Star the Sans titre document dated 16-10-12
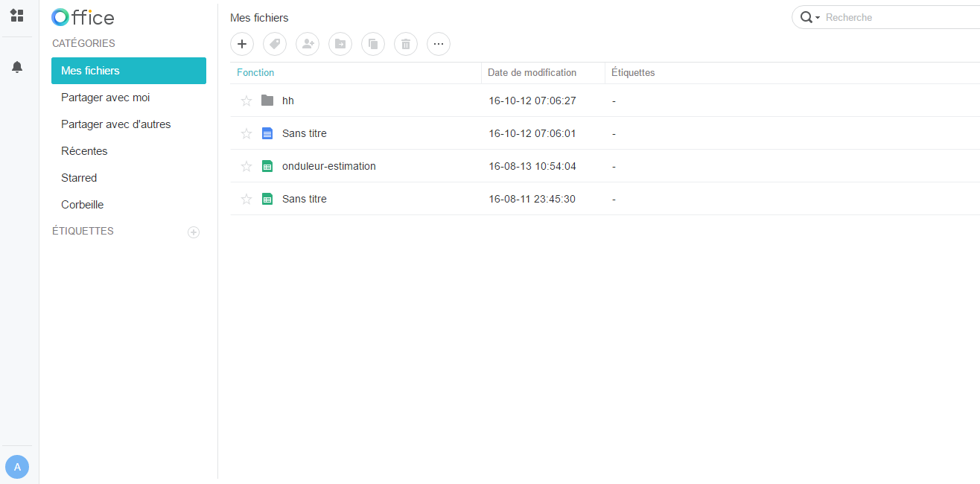 (246, 133)
